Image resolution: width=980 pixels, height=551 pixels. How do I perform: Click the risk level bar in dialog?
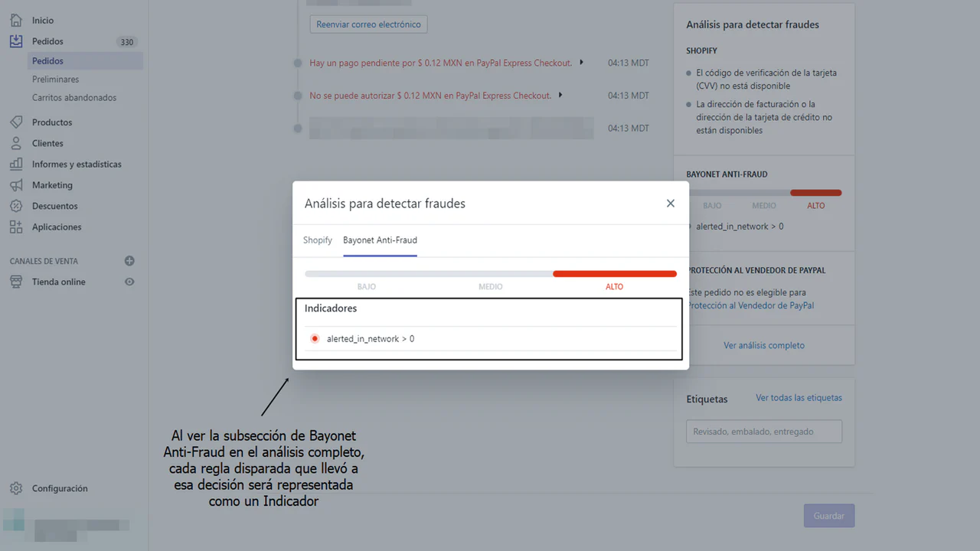pyautogui.click(x=491, y=273)
